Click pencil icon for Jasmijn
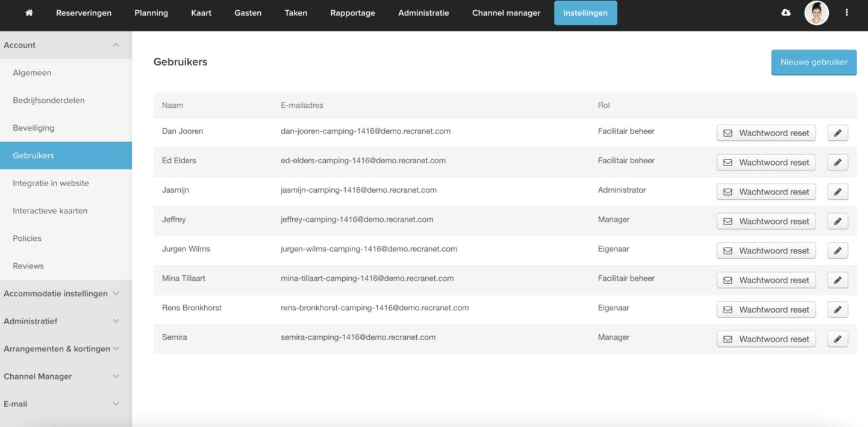This screenshot has width=868, height=427. [837, 192]
